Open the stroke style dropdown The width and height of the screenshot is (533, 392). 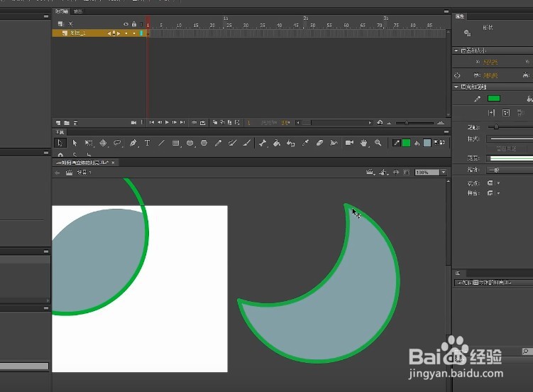click(510, 138)
